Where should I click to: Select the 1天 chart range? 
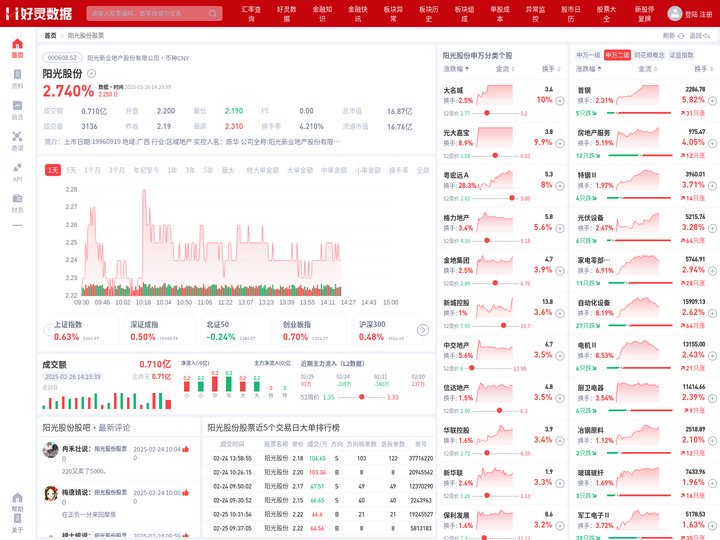point(53,170)
